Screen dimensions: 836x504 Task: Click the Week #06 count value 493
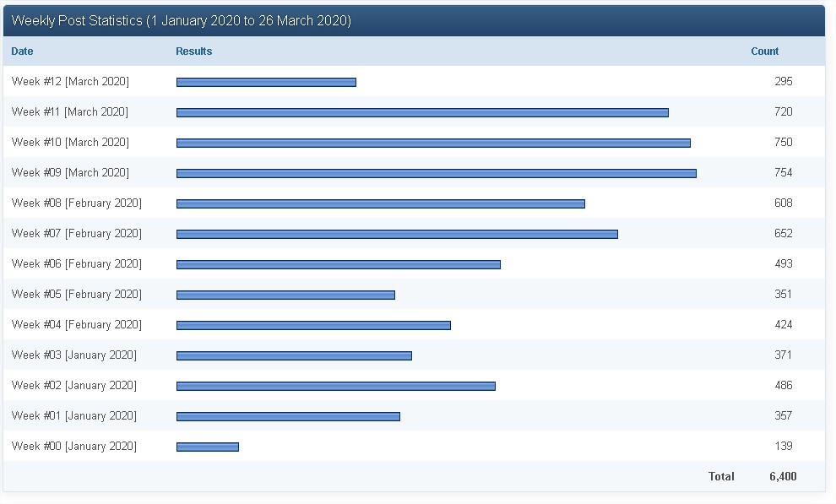click(x=783, y=263)
